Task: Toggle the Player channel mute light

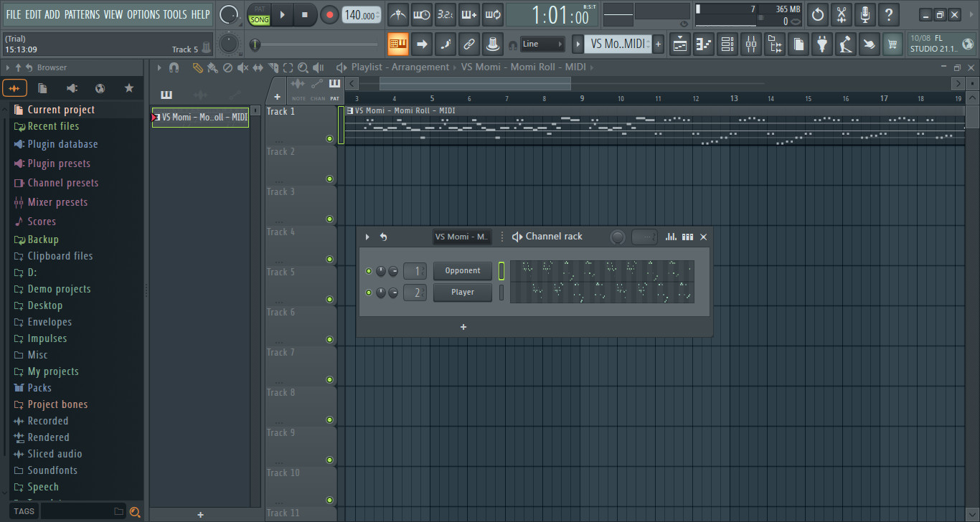Action: click(x=369, y=293)
